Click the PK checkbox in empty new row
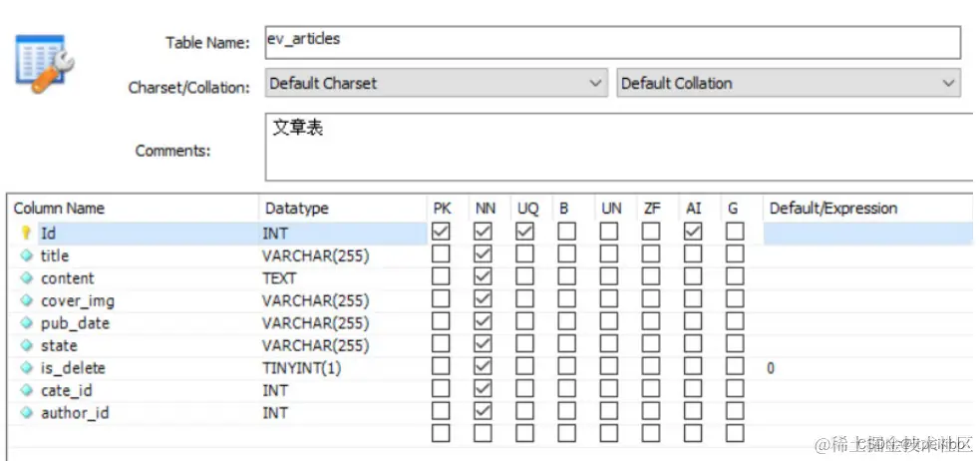Viewport: 980px width, 461px height. coord(441,433)
